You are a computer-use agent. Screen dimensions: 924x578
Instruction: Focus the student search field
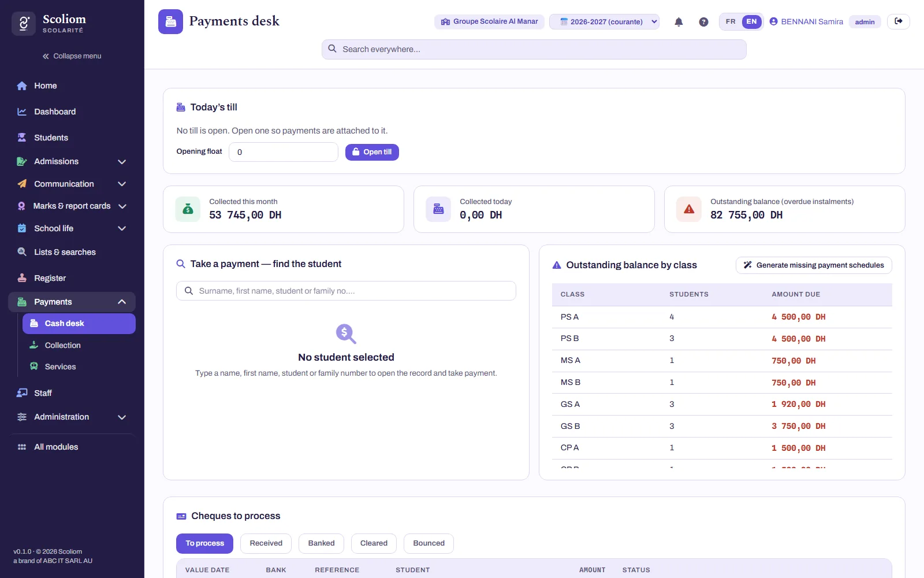coord(346,291)
